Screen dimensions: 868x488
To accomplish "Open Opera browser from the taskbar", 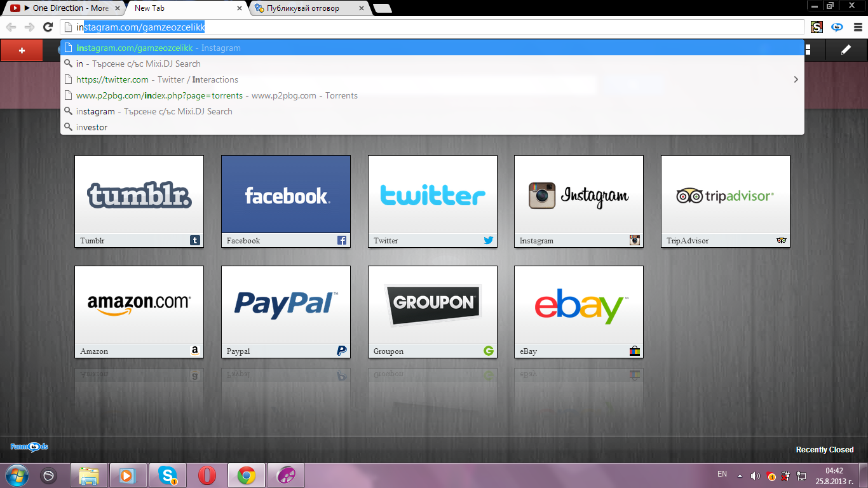I will (x=207, y=475).
